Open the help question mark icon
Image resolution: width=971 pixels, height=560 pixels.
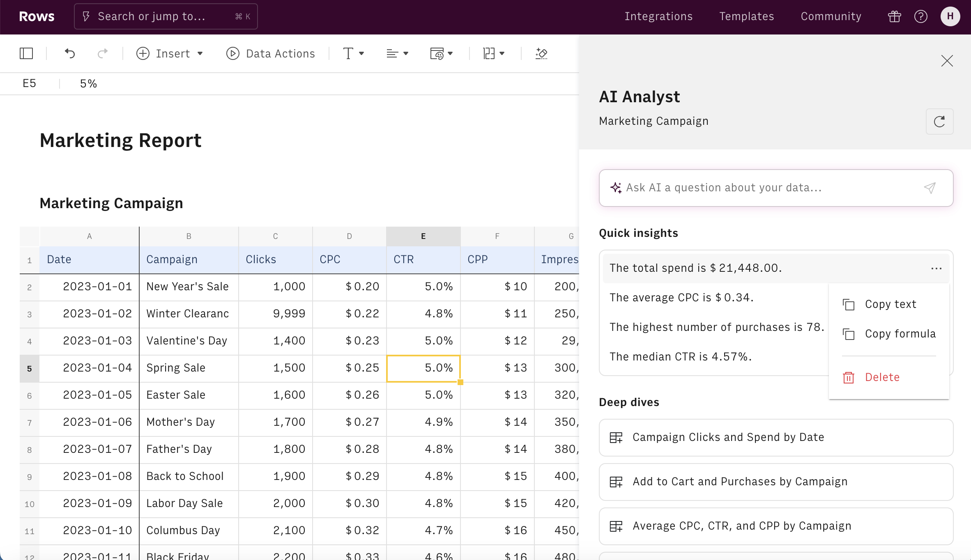coord(921,16)
